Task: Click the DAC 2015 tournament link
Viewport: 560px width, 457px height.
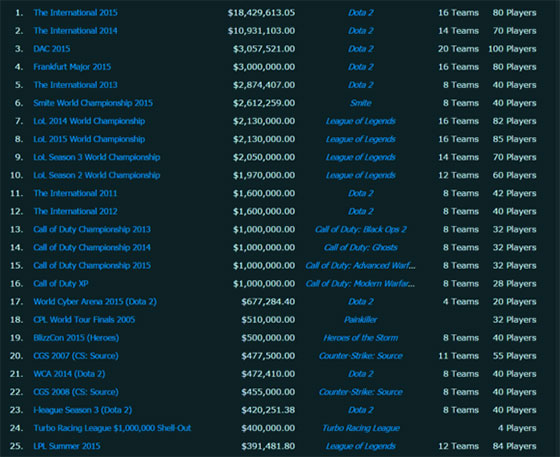Action: [52, 49]
